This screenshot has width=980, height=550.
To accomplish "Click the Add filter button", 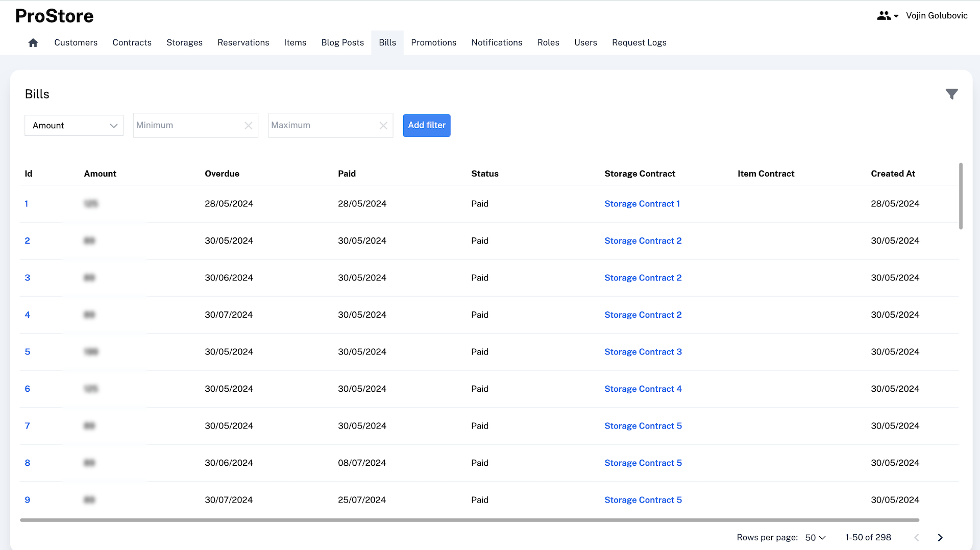I will (427, 126).
